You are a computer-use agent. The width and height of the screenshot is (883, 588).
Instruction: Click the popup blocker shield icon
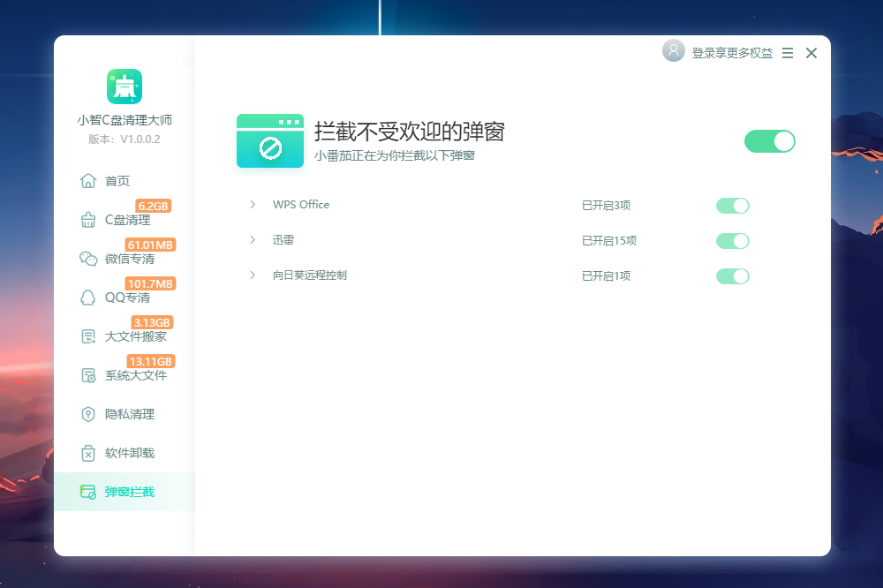coord(269,141)
